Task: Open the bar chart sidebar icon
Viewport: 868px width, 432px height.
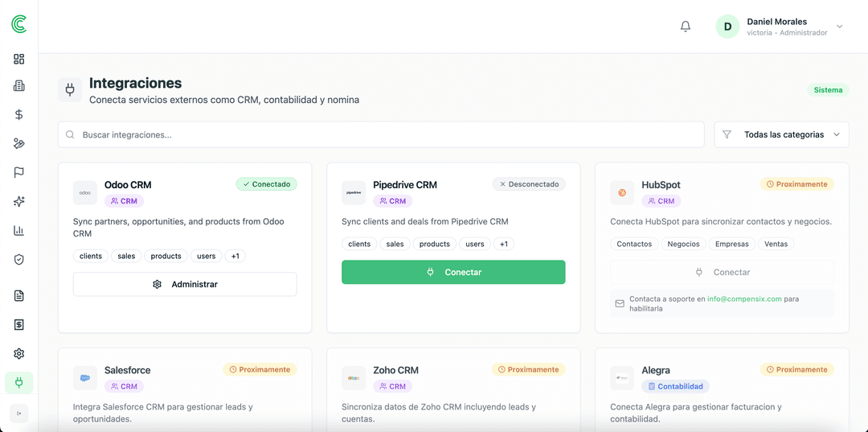Action: [19, 230]
